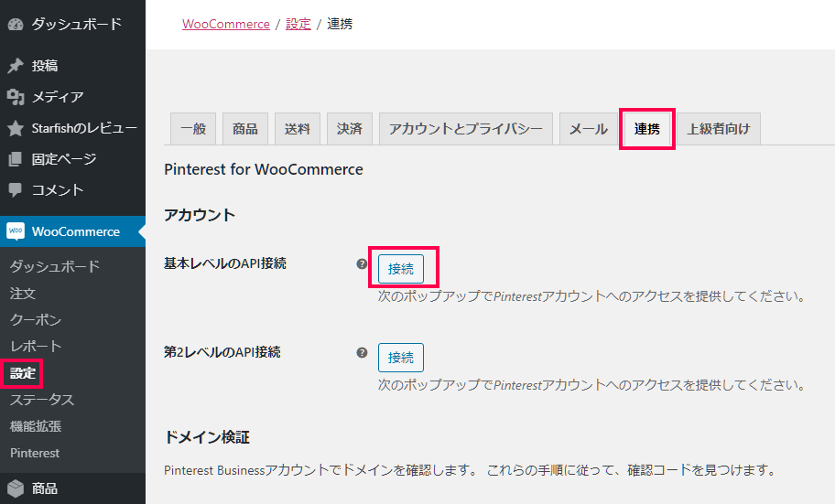Click the pages icon beside 固定ページ
835x504 pixels.
pos(16,158)
